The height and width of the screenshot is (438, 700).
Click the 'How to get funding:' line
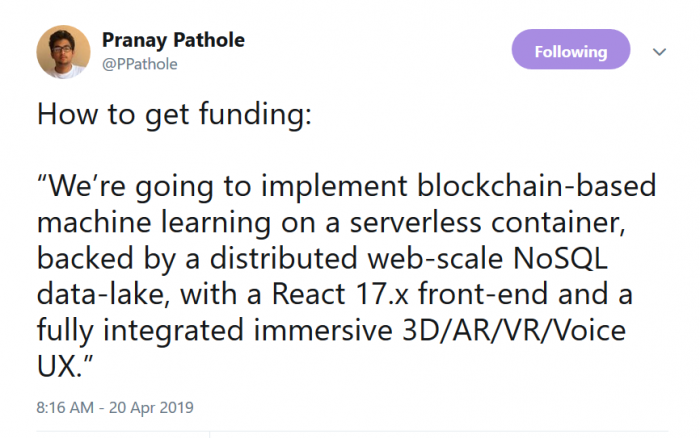pyautogui.click(x=174, y=115)
